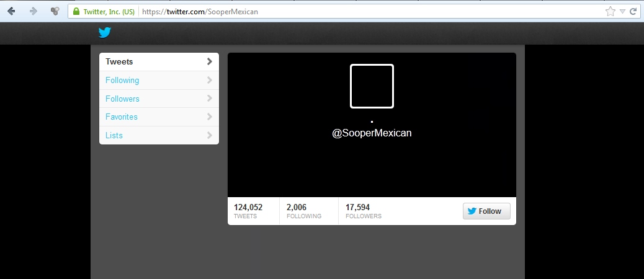The height and width of the screenshot is (279, 644).
Task: Click the chevron on the Lists row
Action: (210, 135)
